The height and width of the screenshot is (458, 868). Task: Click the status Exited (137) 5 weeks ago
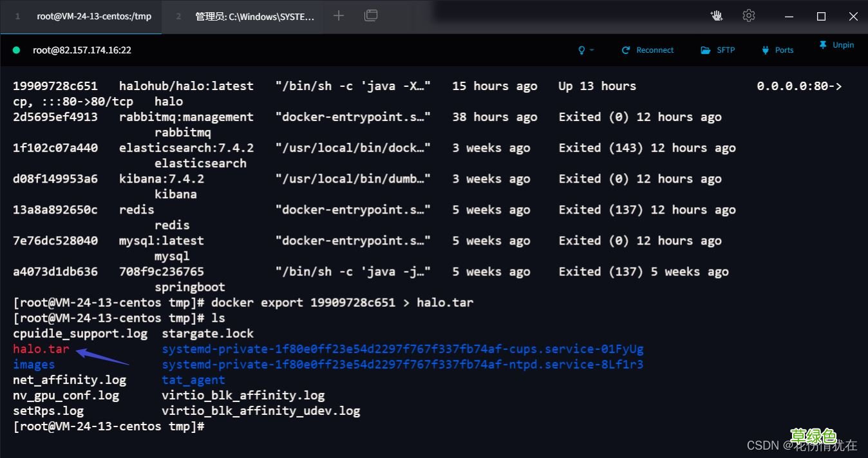point(643,271)
